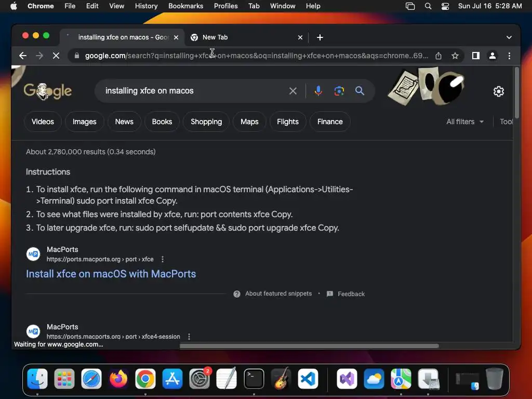Viewport: 532px width, 399px height.
Task: Open GarageBand from the dock
Action: [281, 379]
